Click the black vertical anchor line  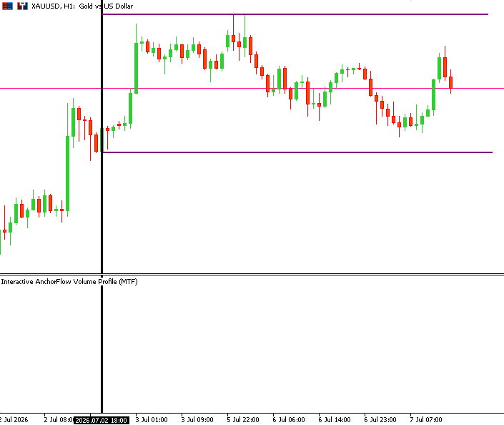pos(102,206)
